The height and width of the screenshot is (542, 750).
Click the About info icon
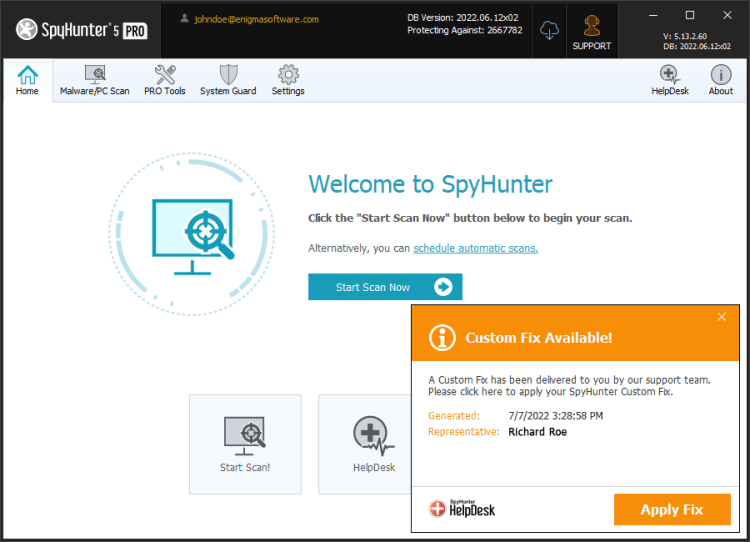point(720,80)
